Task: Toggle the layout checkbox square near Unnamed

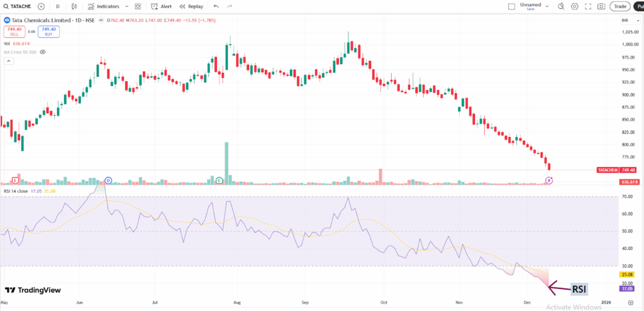Action: tap(511, 6)
